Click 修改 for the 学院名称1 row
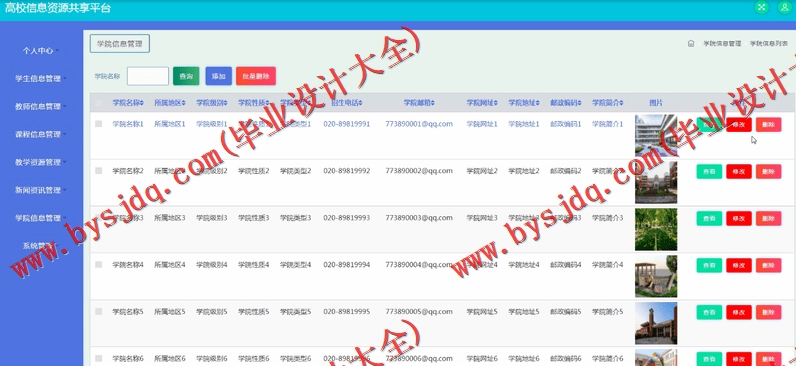This screenshot has height=366, width=796. click(x=739, y=125)
